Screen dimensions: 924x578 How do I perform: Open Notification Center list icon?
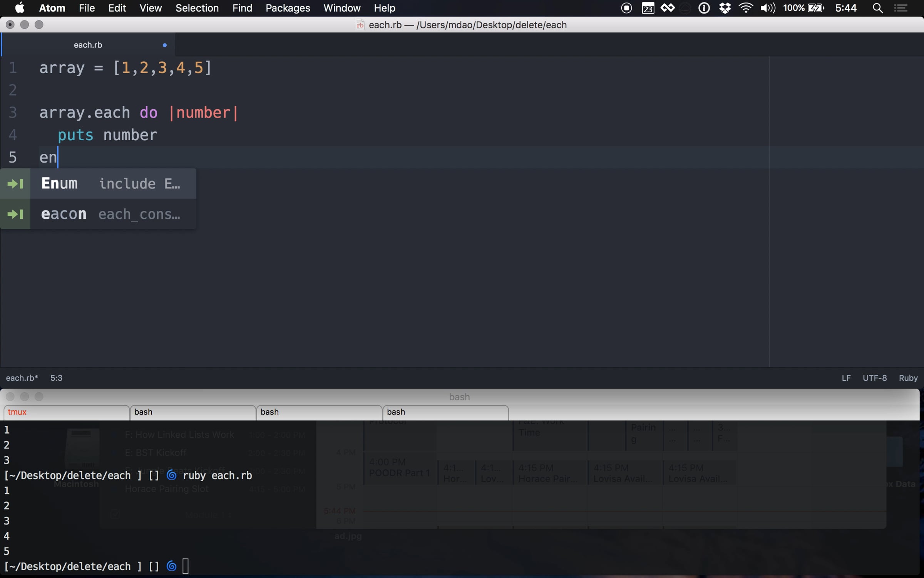[x=901, y=8]
